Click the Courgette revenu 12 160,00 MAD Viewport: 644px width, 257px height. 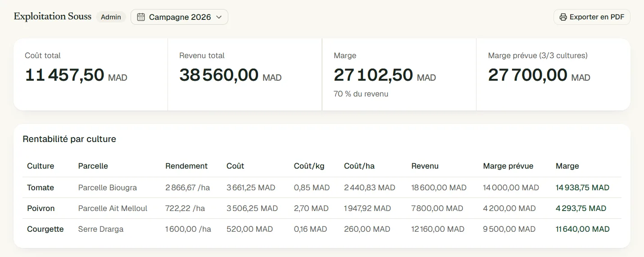(x=438, y=229)
